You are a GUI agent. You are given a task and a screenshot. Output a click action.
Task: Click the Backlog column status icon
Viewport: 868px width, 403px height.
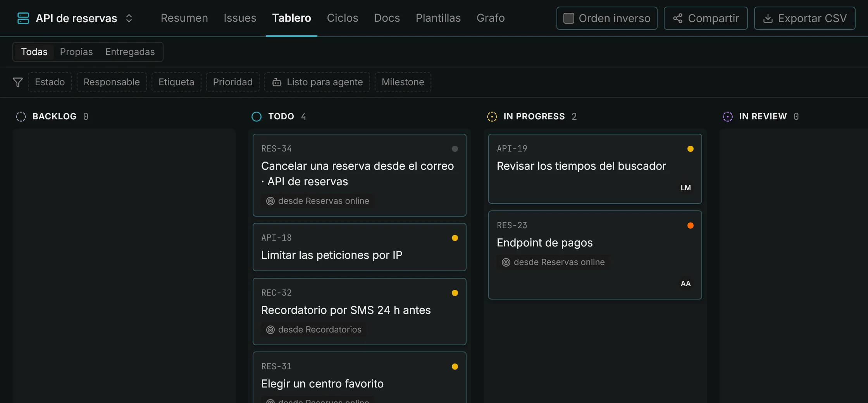point(21,117)
